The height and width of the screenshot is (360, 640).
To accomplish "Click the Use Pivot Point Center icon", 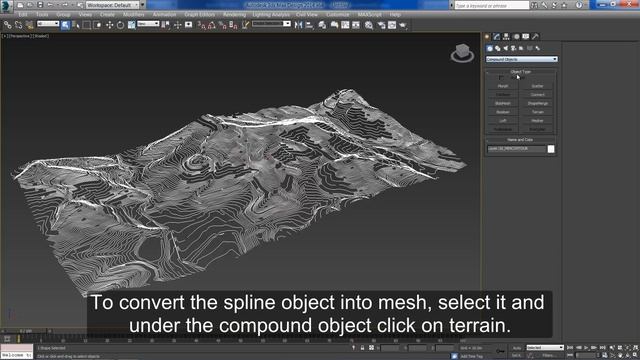I will click(x=166, y=25).
